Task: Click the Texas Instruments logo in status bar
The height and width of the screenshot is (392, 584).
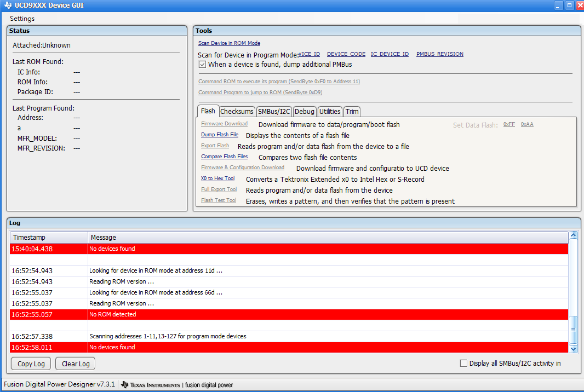Action: 151,384
